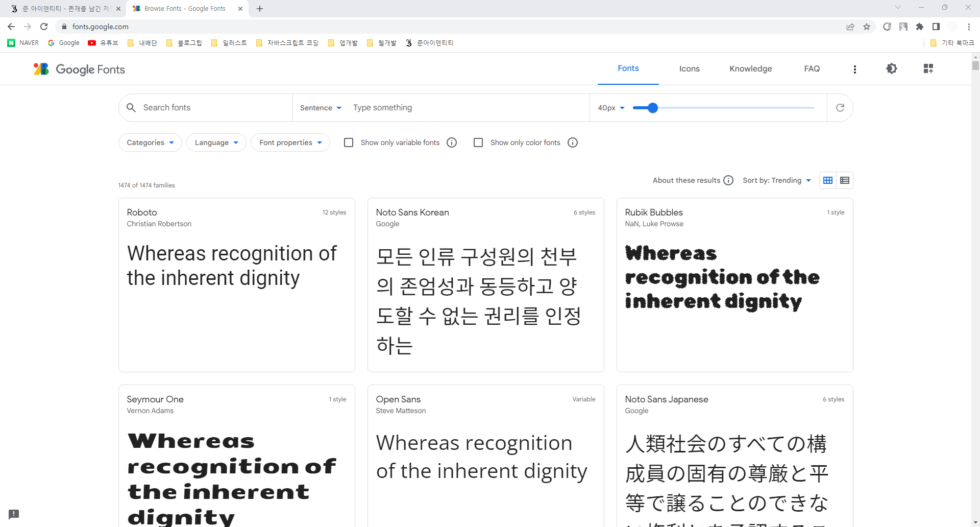This screenshot has height=527, width=980.
Task: Open NAVER bookmark
Action: pyautogui.click(x=23, y=43)
